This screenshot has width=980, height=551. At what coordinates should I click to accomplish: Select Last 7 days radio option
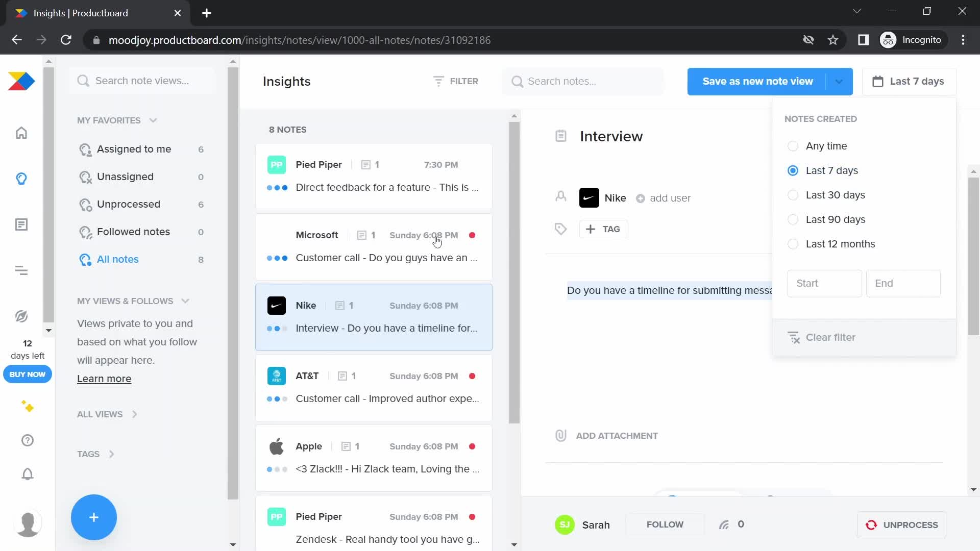(793, 171)
